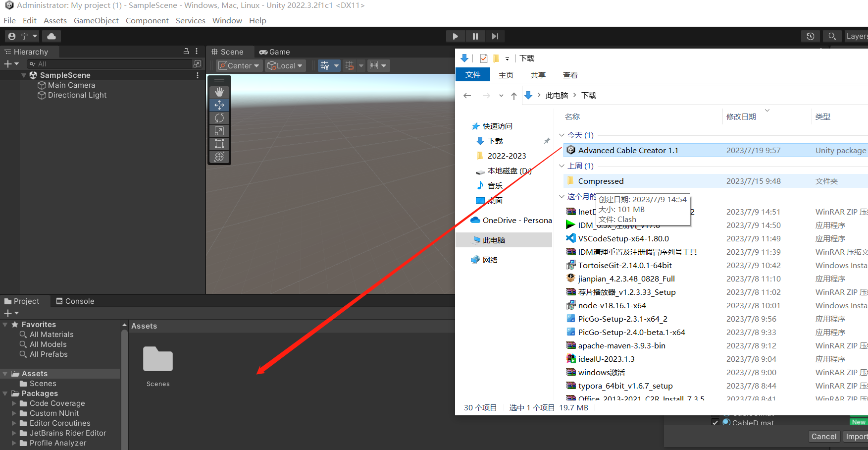Collapse the Favorites section in Project

click(5, 325)
